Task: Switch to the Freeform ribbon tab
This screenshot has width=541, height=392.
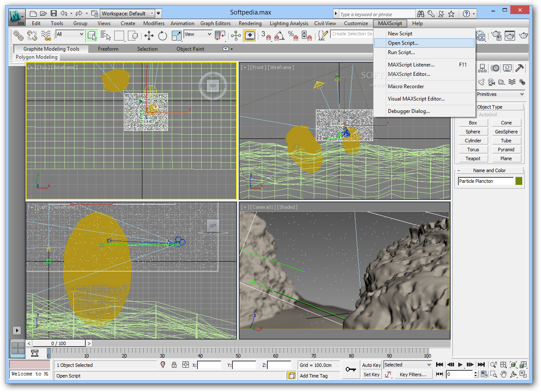Action: (108, 49)
